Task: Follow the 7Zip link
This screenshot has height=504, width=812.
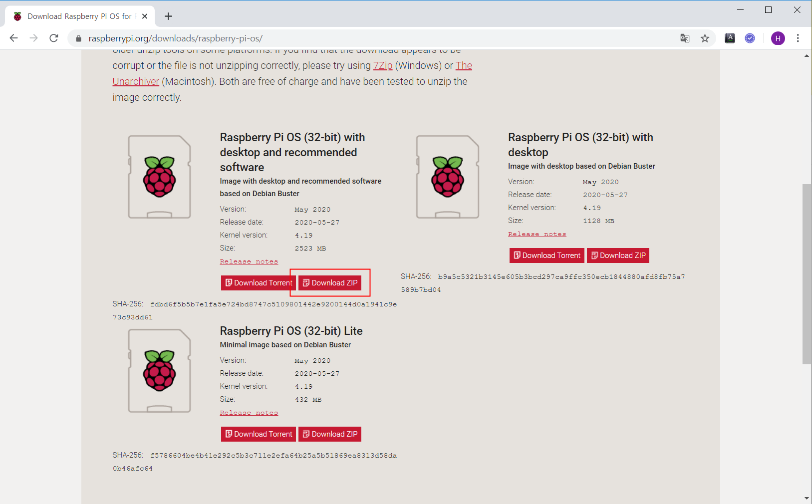Action: pos(383,65)
